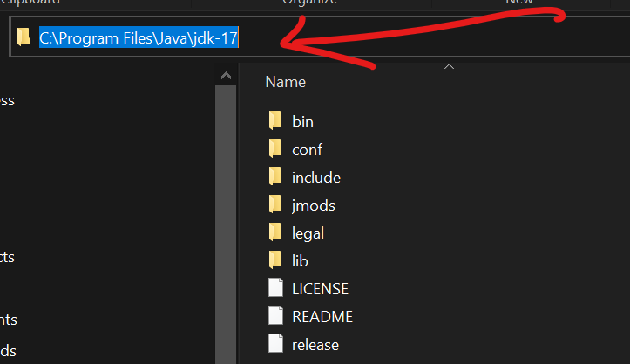The image size is (630, 364).
Task: Click the "bin" folder name
Action: click(302, 122)
